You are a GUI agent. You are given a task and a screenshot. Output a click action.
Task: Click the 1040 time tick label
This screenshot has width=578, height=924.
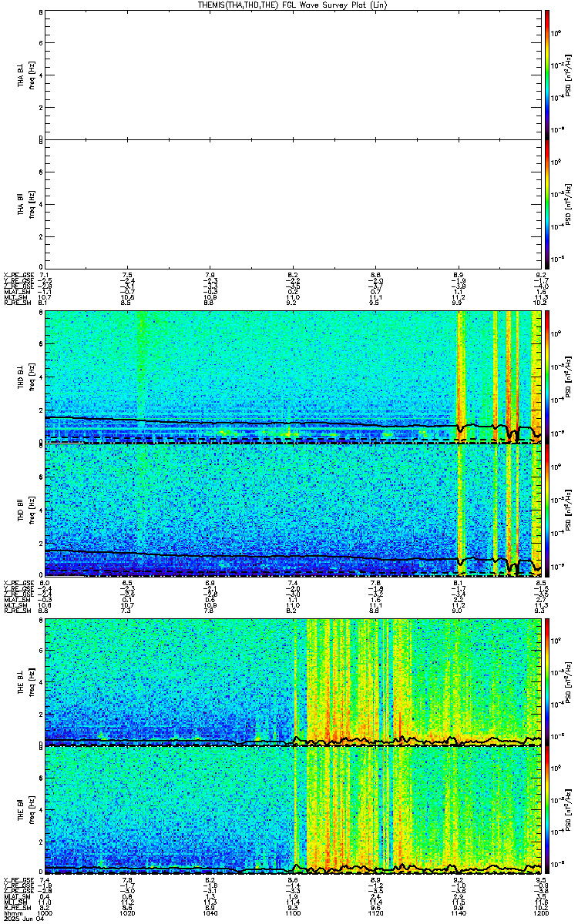coord(210,913)
